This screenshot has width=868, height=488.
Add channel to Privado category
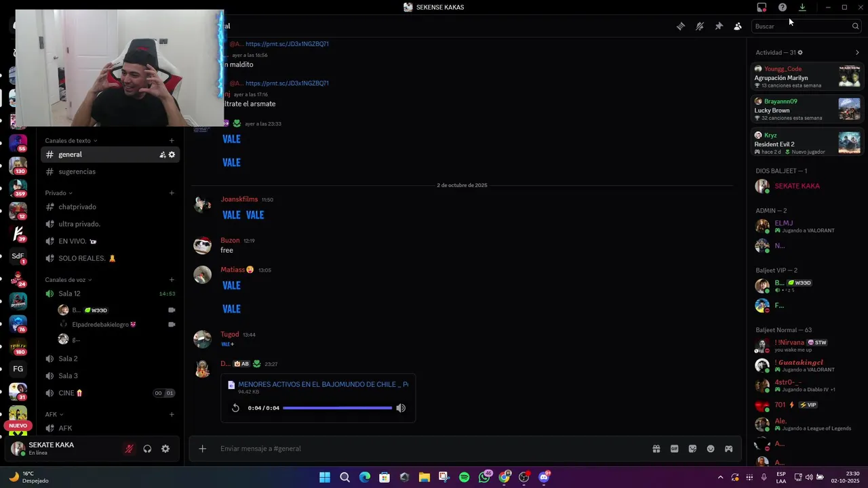tap(172, 193)
